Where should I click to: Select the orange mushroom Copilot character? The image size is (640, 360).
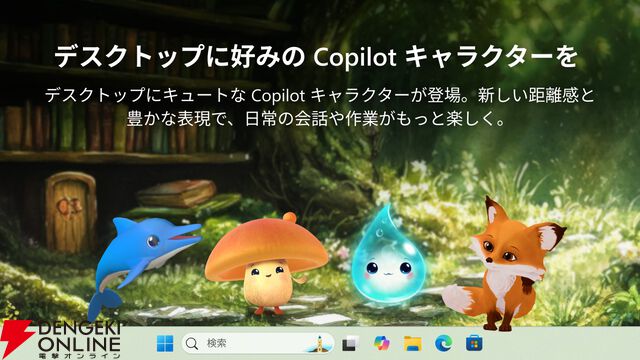pyautogui.click(x=266, y=264)
